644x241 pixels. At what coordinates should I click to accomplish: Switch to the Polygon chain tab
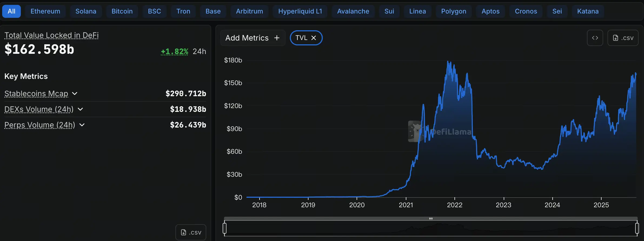(x=454, y=11)
